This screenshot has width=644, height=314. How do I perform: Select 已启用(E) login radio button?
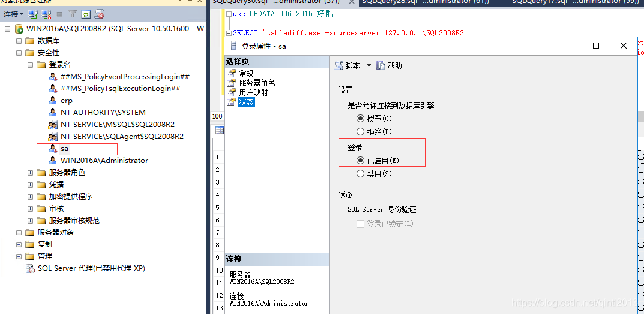coord(360,161)
